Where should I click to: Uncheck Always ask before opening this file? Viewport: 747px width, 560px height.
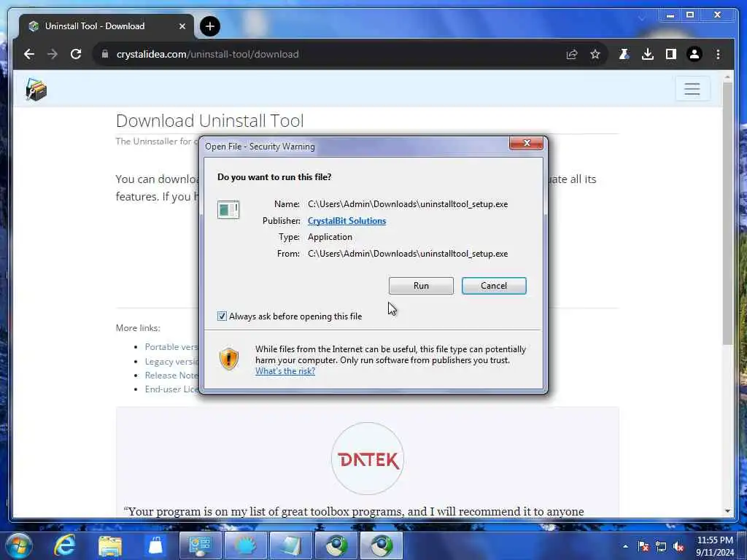[x=222, y=316]
